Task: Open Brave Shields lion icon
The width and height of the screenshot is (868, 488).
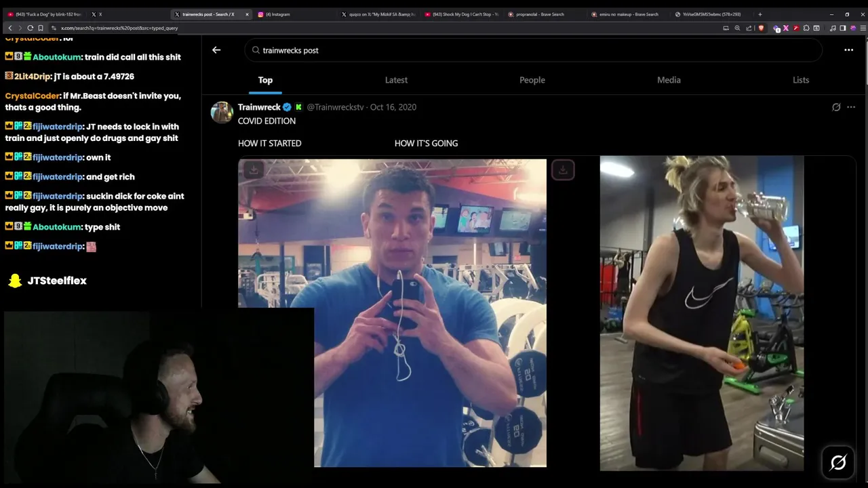Action: tap(761, 28)
